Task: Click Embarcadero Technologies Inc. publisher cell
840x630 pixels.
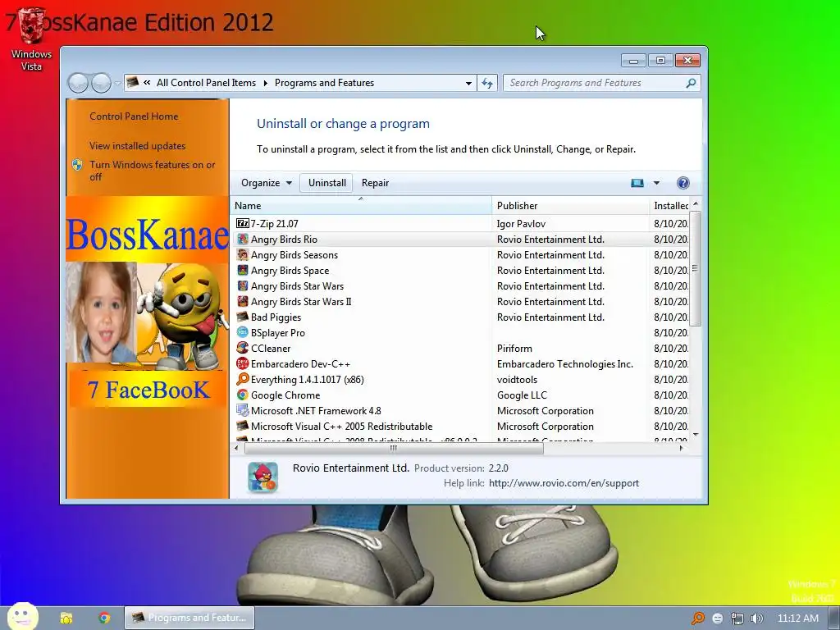Action: point(564,363)
